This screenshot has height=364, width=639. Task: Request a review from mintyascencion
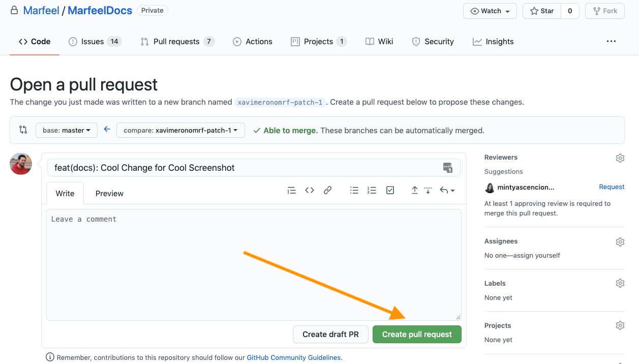(612, 187)
